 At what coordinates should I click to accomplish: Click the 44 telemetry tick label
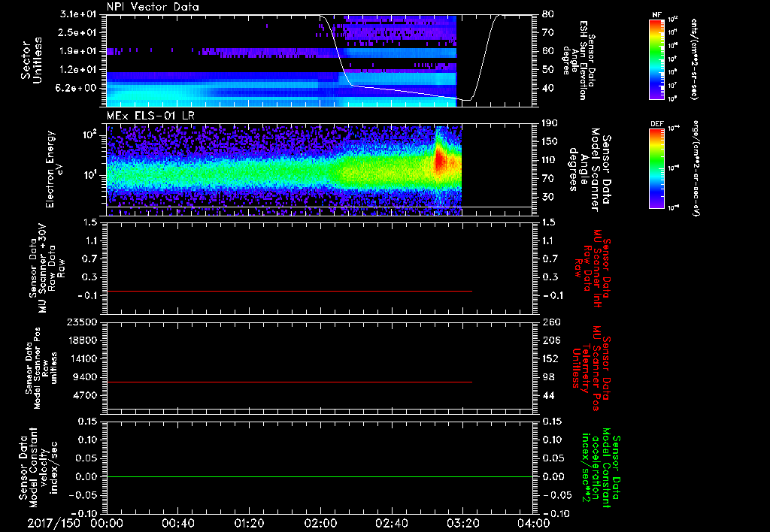(x=548, y=396)
